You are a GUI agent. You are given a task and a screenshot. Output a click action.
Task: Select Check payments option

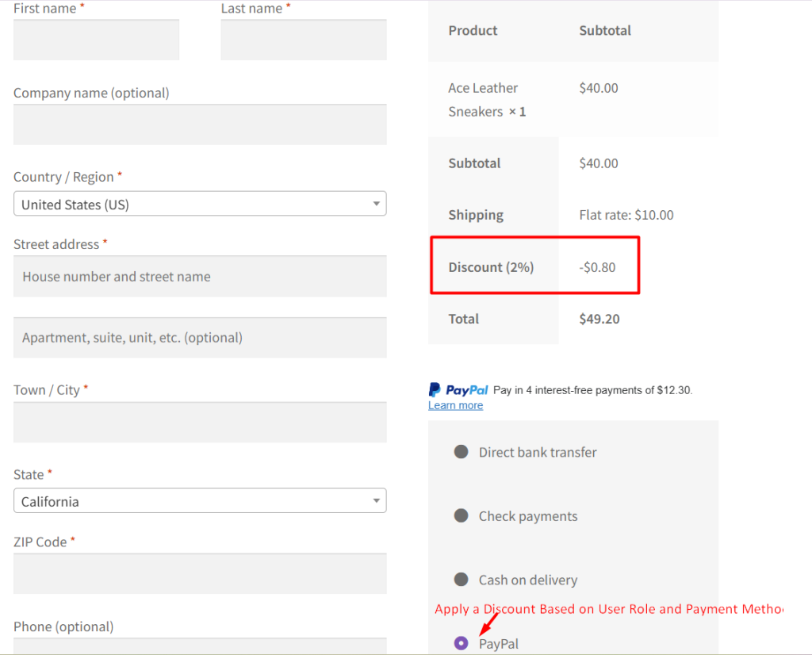461,515
